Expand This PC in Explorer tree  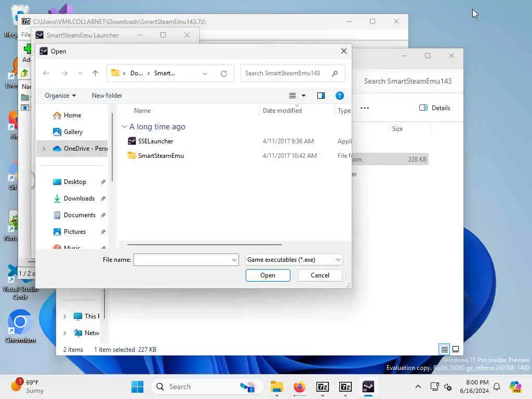point(65,316)
